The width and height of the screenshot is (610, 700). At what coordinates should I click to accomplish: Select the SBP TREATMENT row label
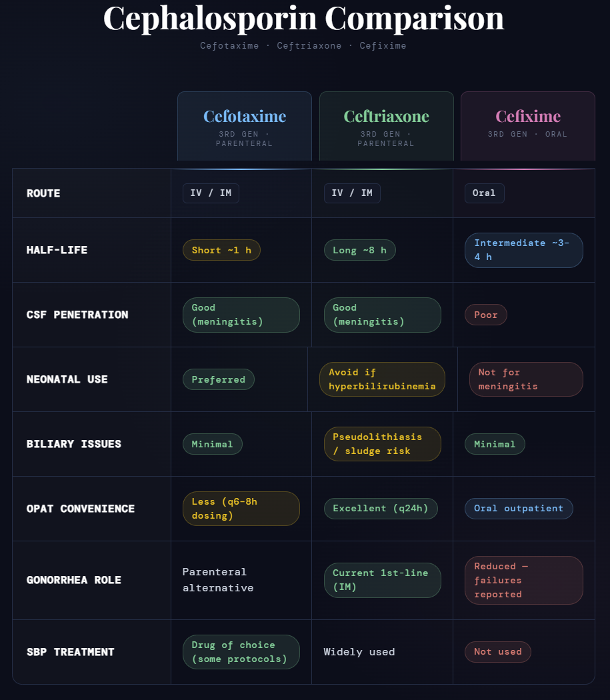[71, 652]
